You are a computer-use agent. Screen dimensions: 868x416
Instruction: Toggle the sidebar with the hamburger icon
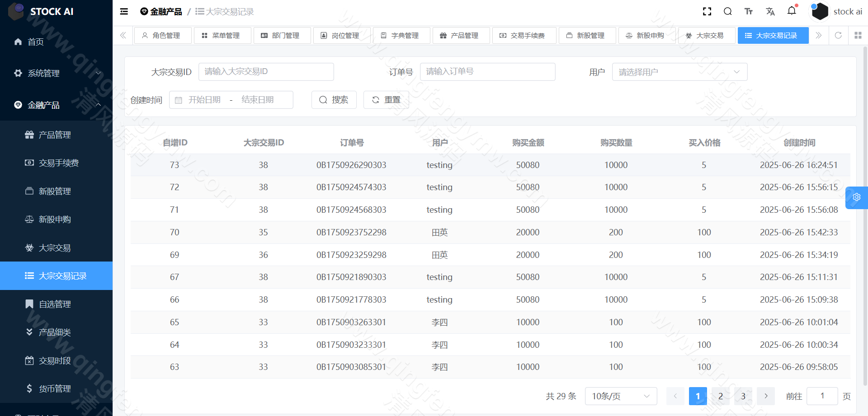tap(123, 11)
